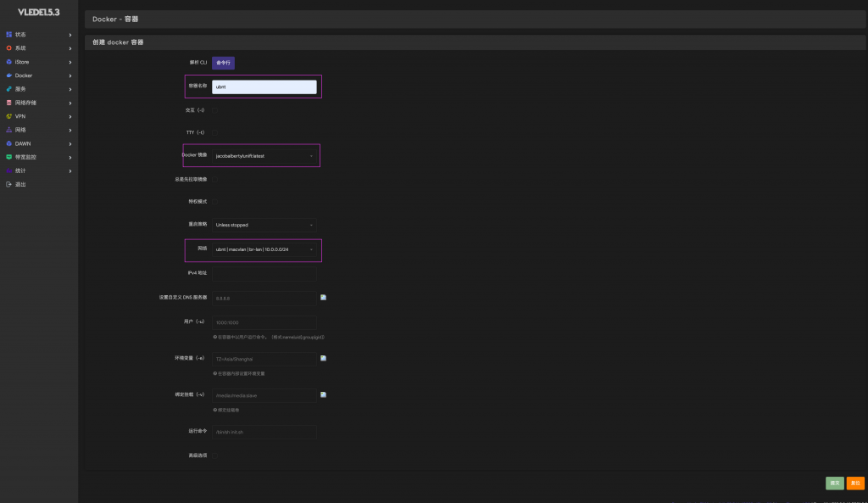Click add icon beside custom DNS server field

323,298
